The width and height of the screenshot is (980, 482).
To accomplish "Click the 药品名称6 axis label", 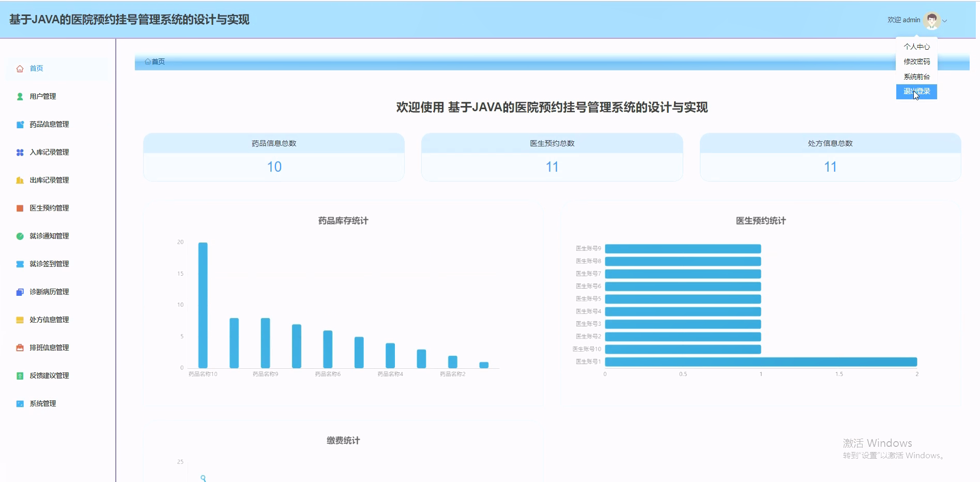I will (x=328, y=374).
